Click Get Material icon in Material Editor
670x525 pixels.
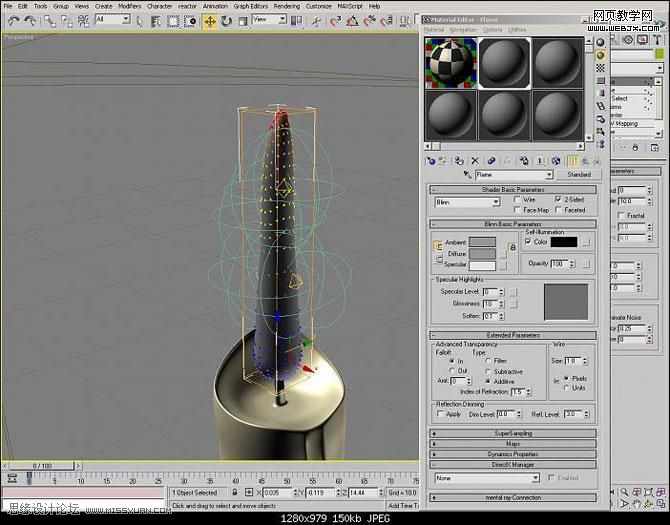pos(431,161)
